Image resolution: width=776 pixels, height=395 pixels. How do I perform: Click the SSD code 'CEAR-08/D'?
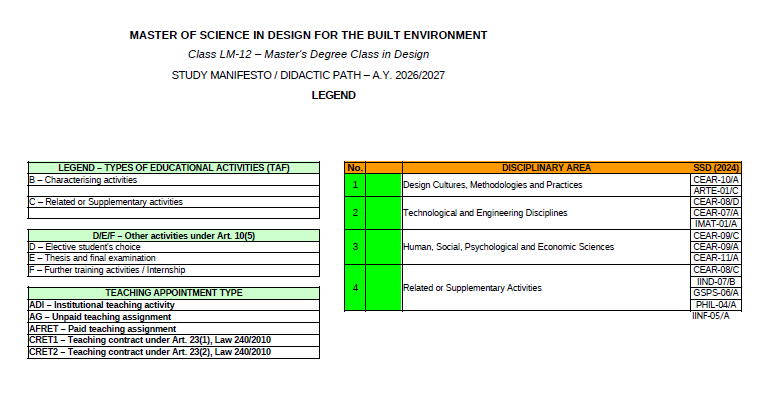coord(716,202)
